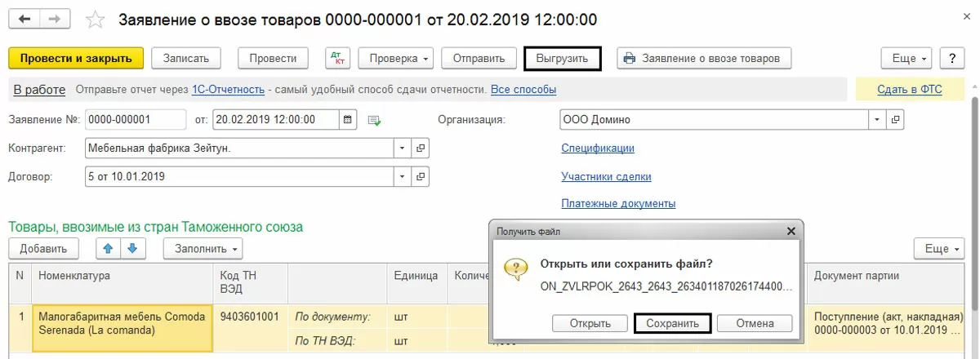Move the row up with arrow button
The height and width of the screenshot is (359, 980).
pyautogui.click(x=108, y=248)
